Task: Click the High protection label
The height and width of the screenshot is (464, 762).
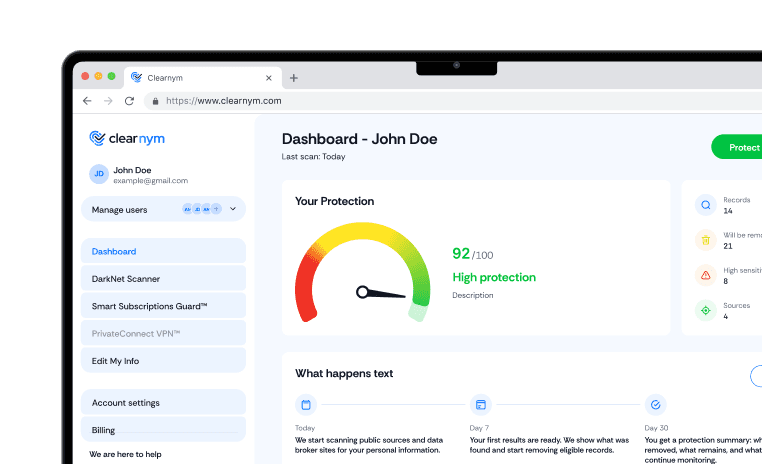Action: tap(494, 277)
